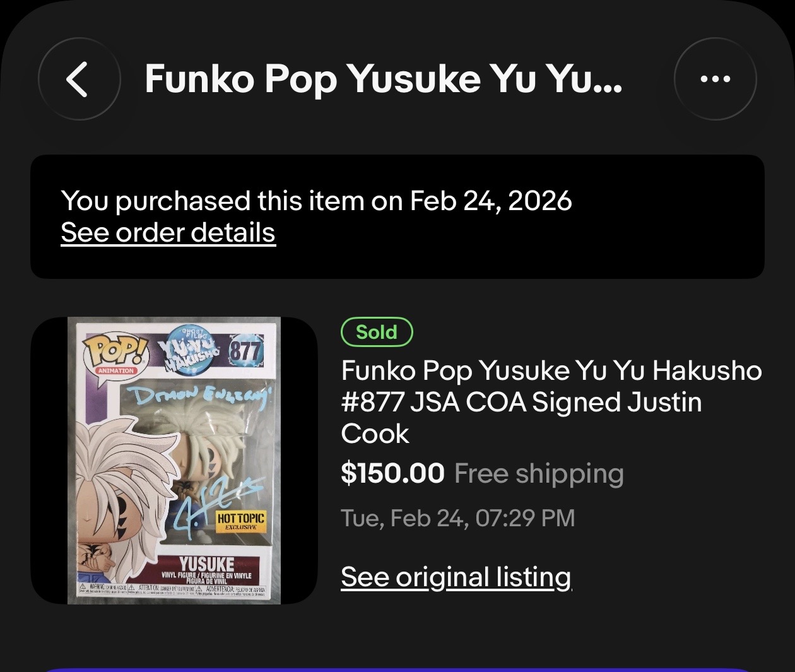Click the purchase date notice text
The image size is (795, 672).
point(316,201)
